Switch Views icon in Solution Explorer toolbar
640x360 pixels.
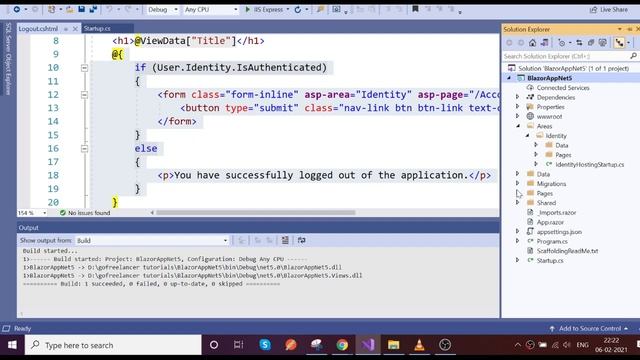click(x=544, y=42)
